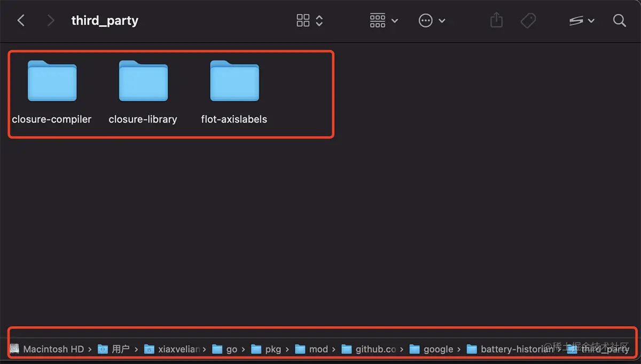Click the closure-compiler folder name

tap(52, 120)
